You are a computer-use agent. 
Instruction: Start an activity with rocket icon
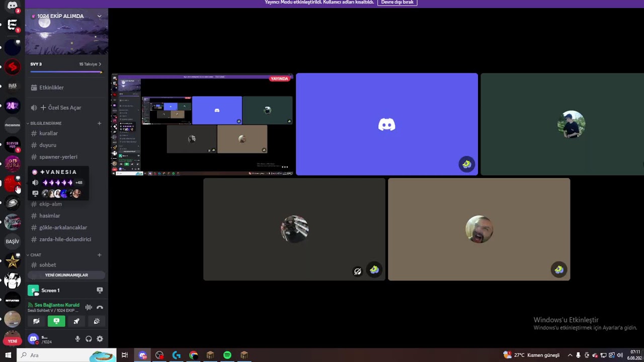tap(76, 321)
